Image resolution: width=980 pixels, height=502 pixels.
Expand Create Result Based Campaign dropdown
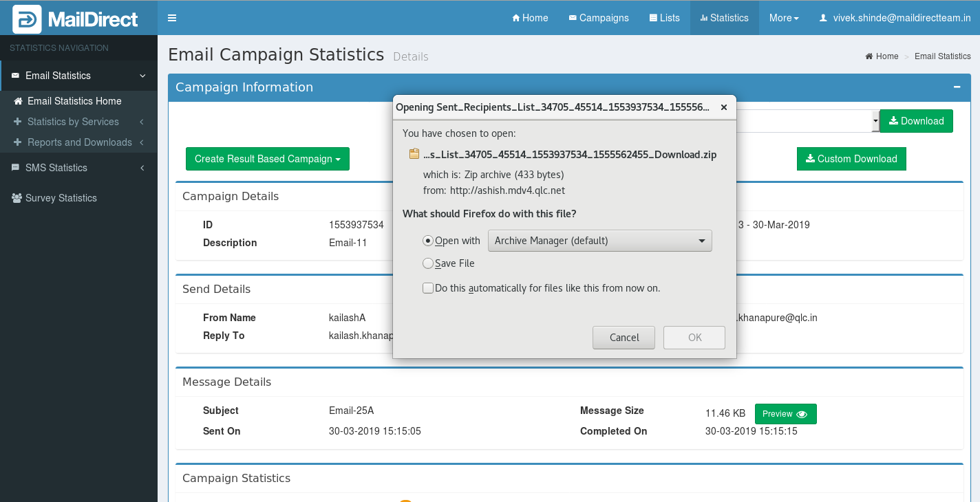tap(268, 159)
